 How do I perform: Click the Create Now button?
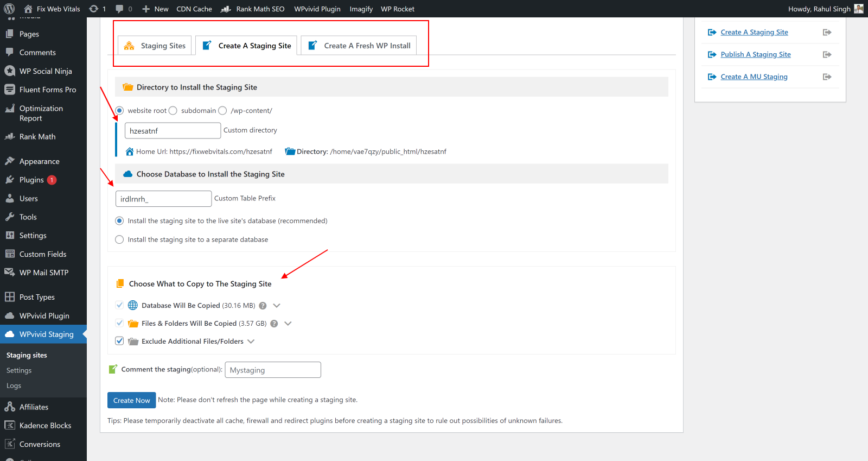tap(131, 400)
